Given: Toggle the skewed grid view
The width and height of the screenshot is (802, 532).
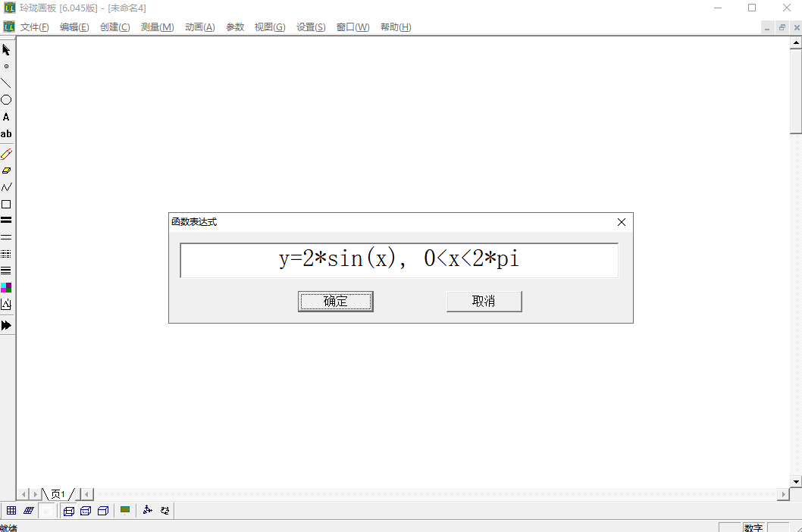Looking at the screenshot, I should [28, 511].
